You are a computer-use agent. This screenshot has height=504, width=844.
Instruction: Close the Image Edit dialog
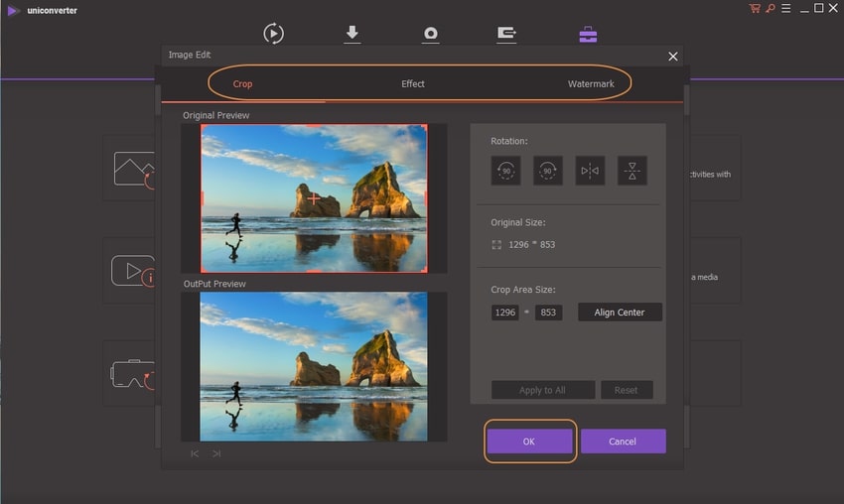click(673, 57)
